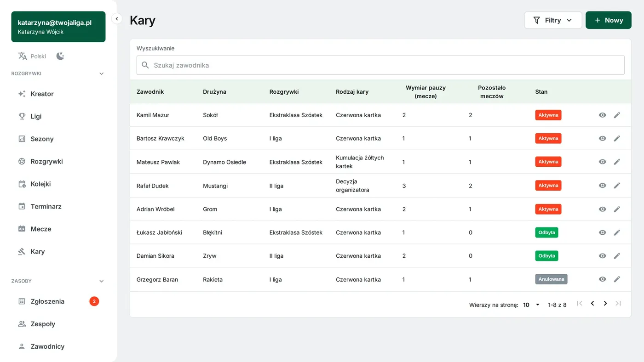The image size is (644, 362).
Task: Edit Rafał Dudek's penalty with pencil icon
Action: tap(617, 186)
